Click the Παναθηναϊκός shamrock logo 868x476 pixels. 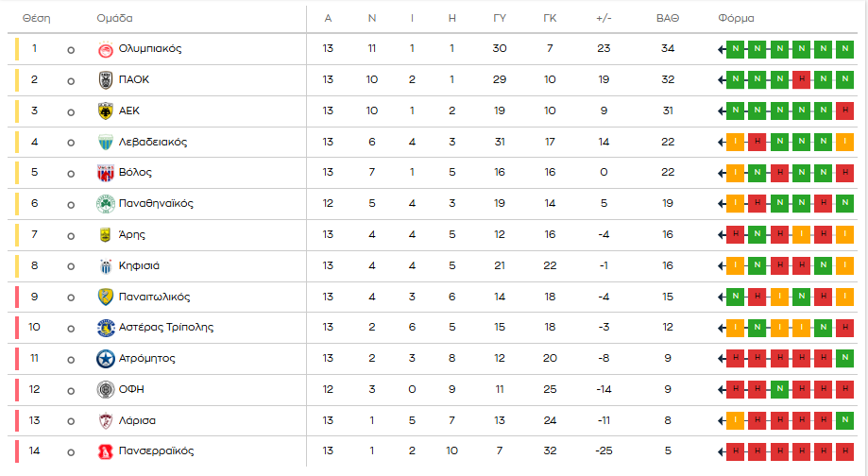pos(105,204)
